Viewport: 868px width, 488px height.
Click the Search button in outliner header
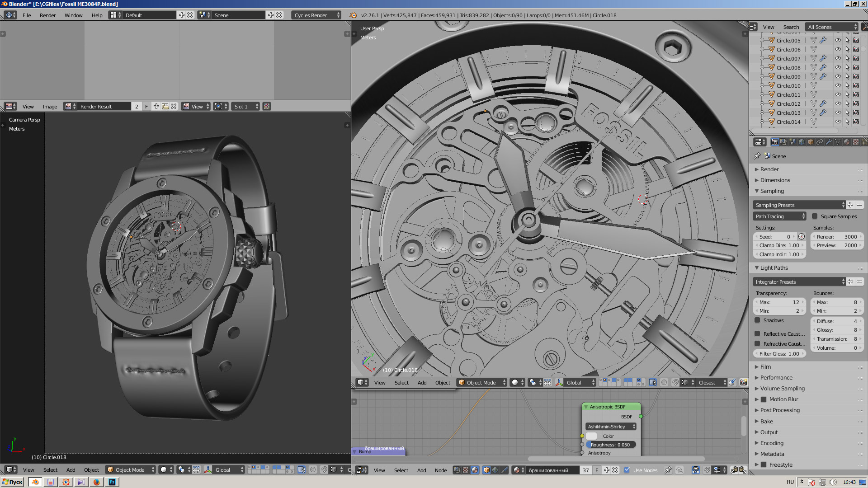click(791, 27)
